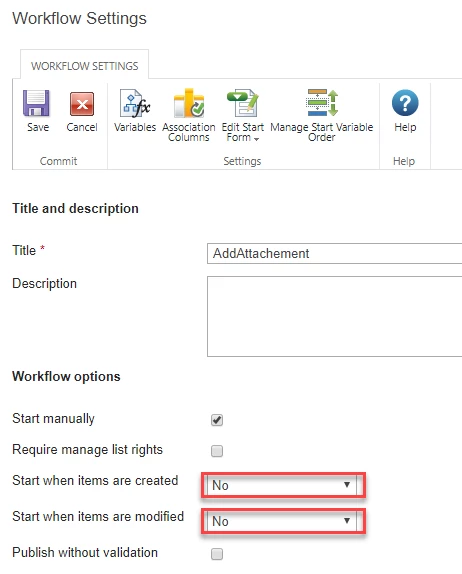Enable Publish without validation checkbox

pyautogui.click(x=217, y=554)
